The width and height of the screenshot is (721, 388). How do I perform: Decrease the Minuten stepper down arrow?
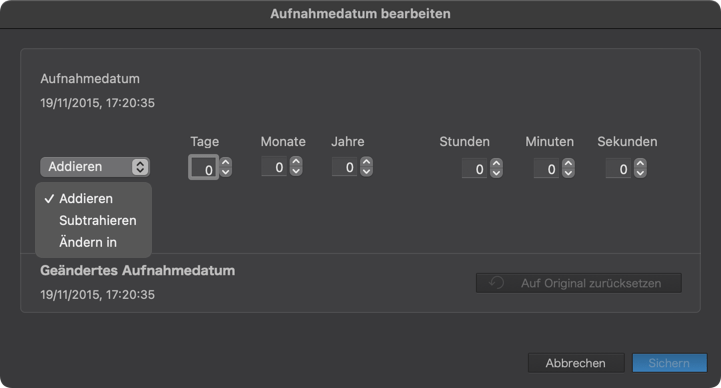pos(568,173)
